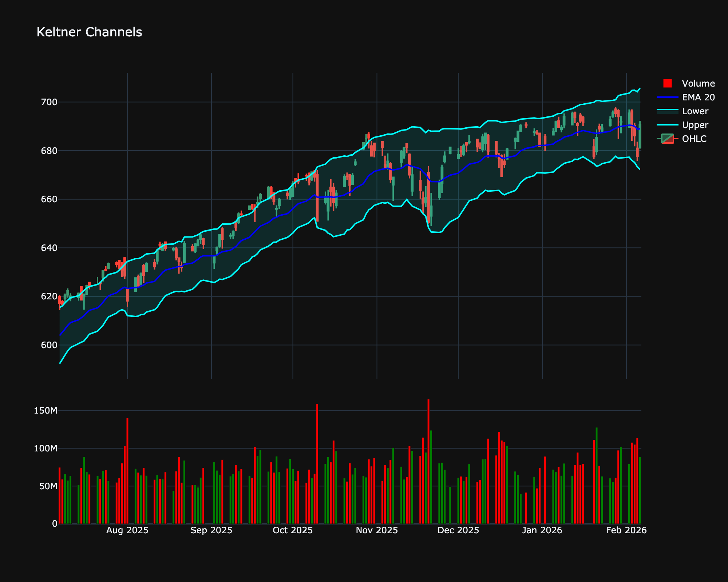Click the Feb 2026 x-axis label
The image size is (728, 582).
point(626,530)
